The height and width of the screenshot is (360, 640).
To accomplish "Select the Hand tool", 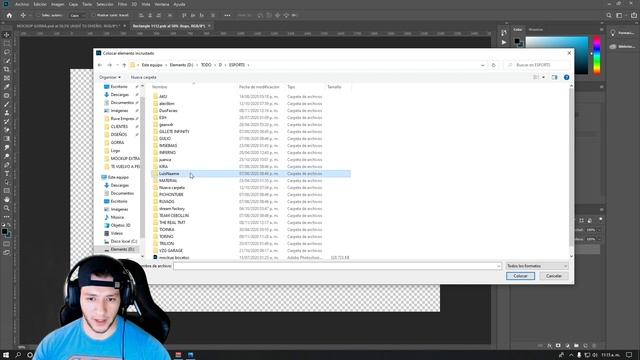I will coord(7,200).
